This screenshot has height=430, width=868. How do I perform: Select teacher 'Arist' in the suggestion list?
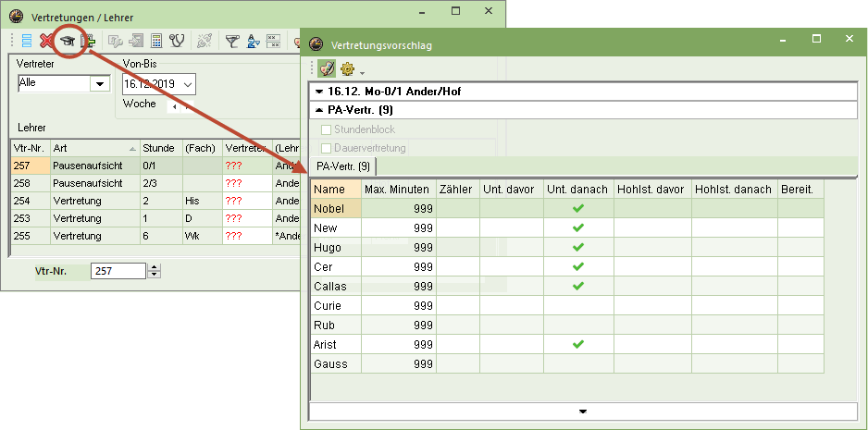tap(336, 344)
